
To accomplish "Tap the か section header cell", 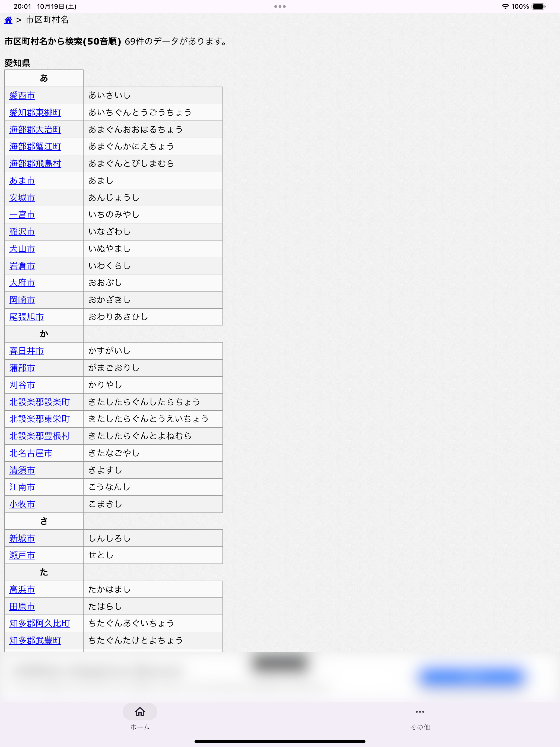I will click(x=44, y=334).
